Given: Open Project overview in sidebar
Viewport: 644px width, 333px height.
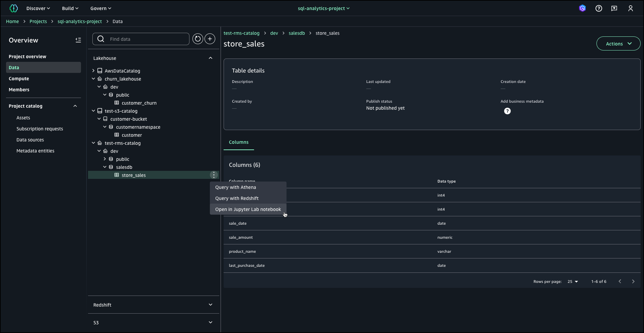Looking at the screenshot, I should coord(27,57).
